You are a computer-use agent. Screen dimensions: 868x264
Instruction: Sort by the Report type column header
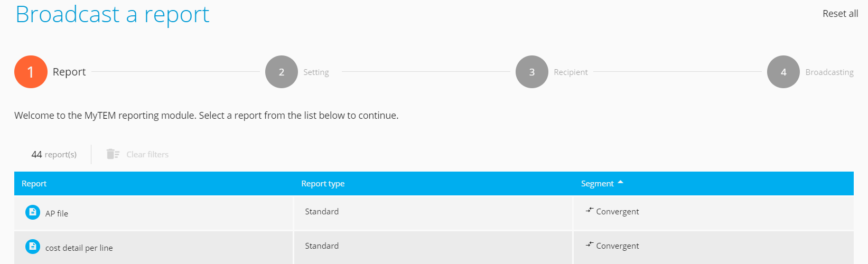tap(323, 184)
